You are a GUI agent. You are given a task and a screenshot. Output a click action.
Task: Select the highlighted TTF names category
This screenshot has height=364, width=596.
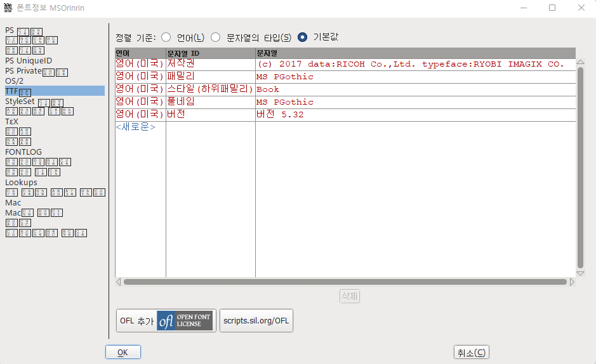coord(55,91)
